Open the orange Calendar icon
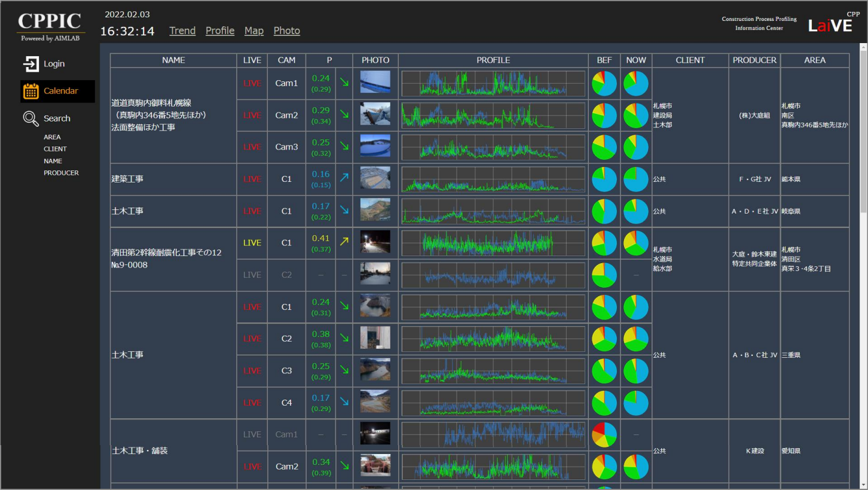Screen dimensions: 868x490 (x=31, y=91)
